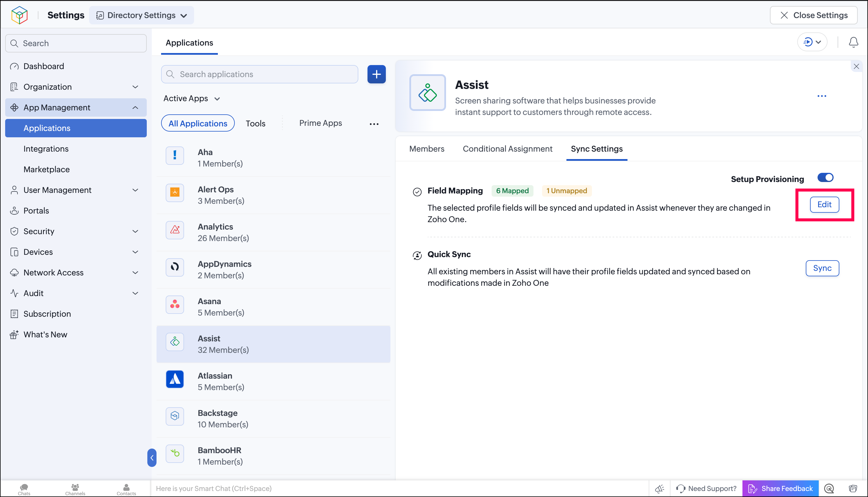Expand the Audit menu
Viewport: 868px width, 497px height.
(x=76, y=293)
